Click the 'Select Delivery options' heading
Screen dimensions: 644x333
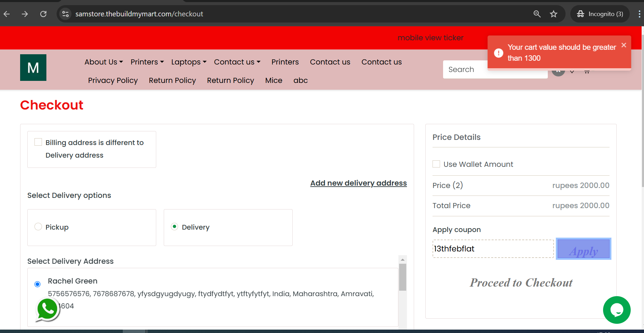(69, 196)
